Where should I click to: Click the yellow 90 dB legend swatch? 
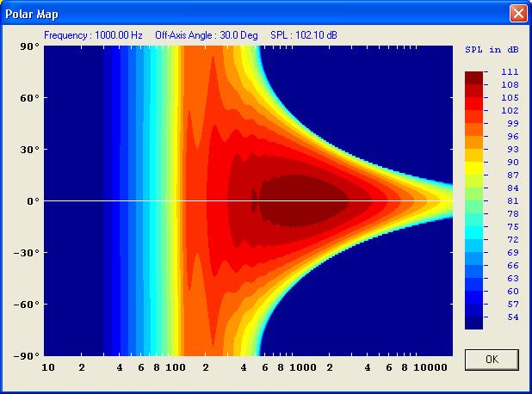(x=473, y=168)
